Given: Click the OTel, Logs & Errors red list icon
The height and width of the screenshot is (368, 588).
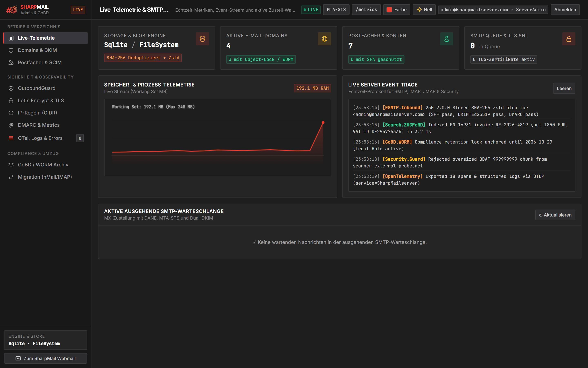Looking at the screenshot, I should click(x=11, y=138).
